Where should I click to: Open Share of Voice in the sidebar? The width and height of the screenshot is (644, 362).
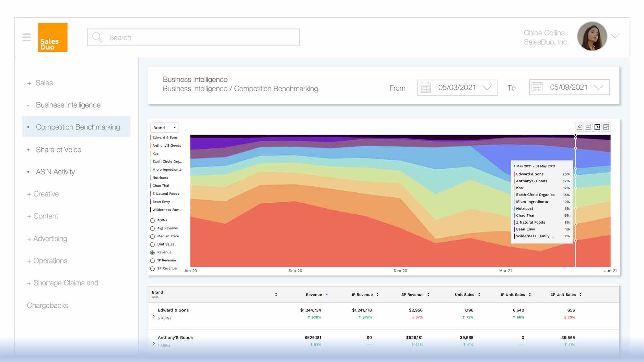tap(59, 150)
